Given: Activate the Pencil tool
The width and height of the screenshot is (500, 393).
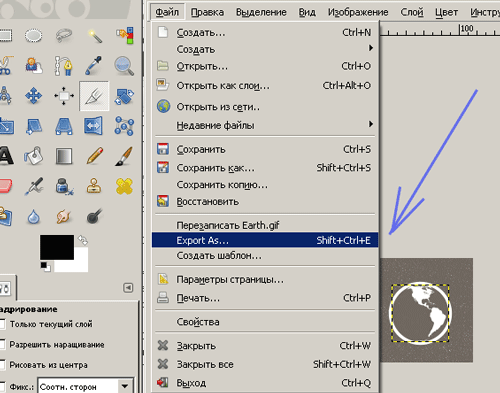Looking at the screenshot, I should [x=94, y=156].
